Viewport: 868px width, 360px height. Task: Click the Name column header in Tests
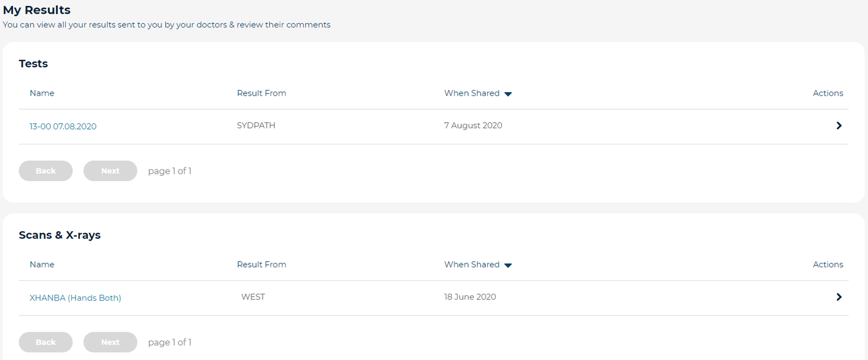(42, 93)
